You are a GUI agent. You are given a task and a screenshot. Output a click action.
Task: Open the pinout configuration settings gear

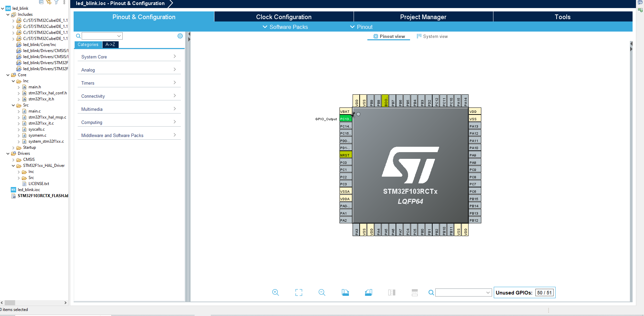180,36
